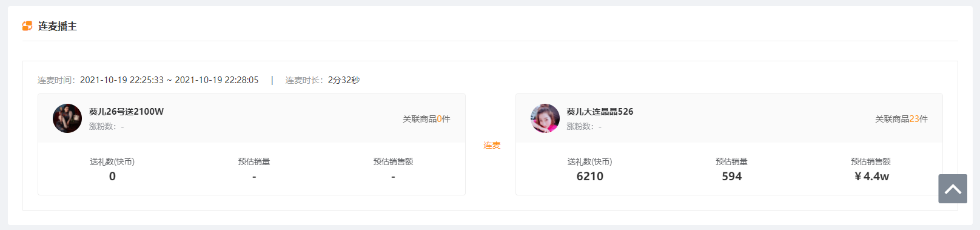Open streamer name 葵儿大连晶晶526
Image resolution: width=980 pixels, height=230 pixels.
600,112
